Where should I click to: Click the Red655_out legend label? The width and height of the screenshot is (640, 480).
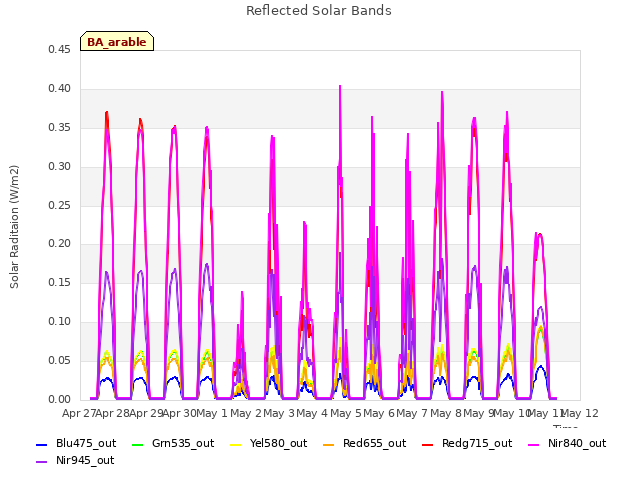[x=374, y=443]
